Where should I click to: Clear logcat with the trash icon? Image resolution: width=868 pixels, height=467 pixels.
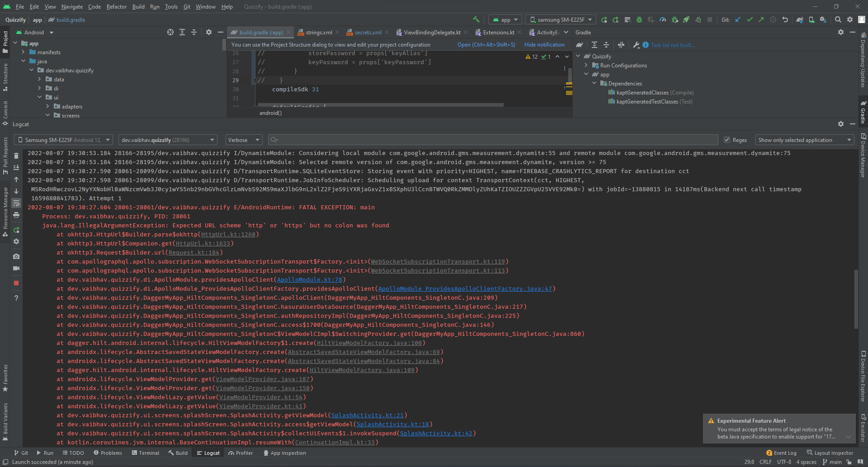[16, 156]
